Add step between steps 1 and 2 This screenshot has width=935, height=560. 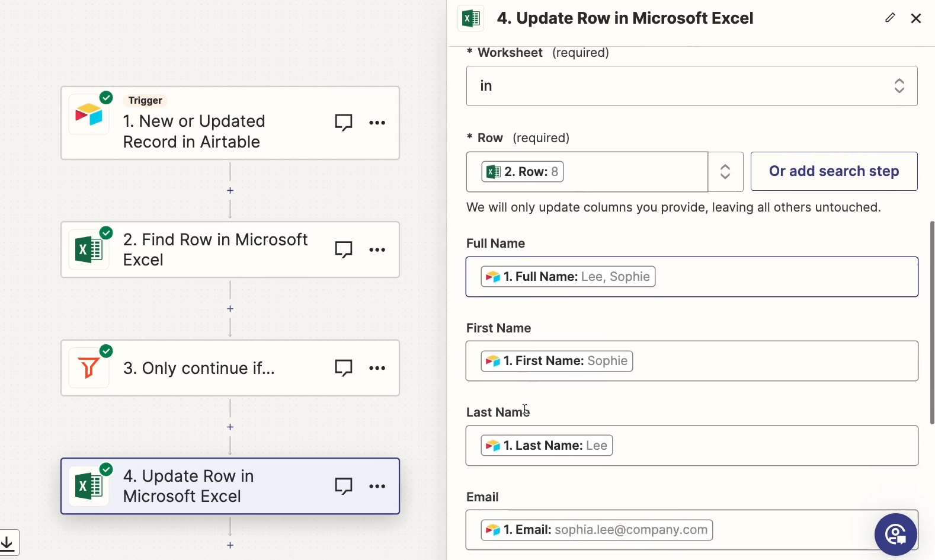click(230, 190)
